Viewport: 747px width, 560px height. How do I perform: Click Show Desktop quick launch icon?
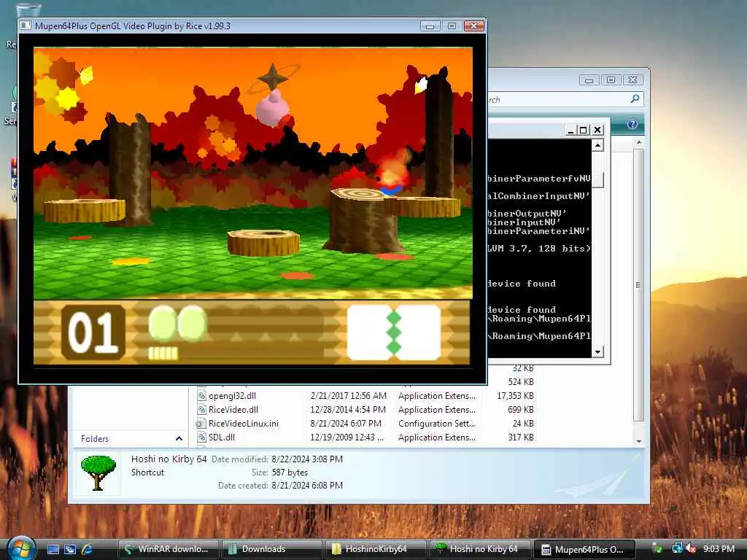click(53, 549)
